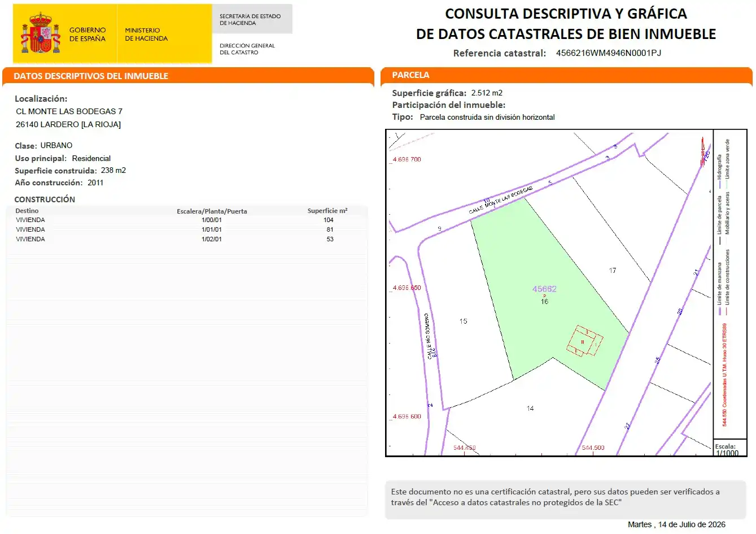Click map coordinate '4.696 700'
Screen dimensions: 756x534
407,159
